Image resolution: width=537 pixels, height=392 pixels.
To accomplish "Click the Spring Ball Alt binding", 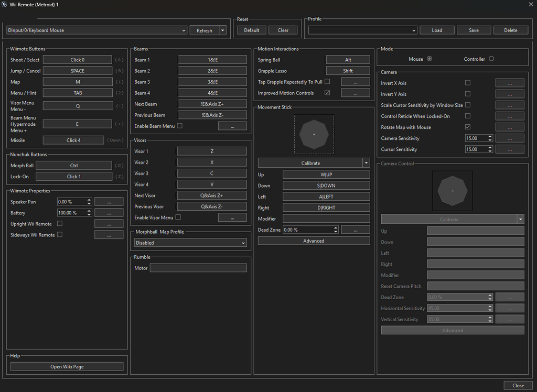I will click(348, 60).
